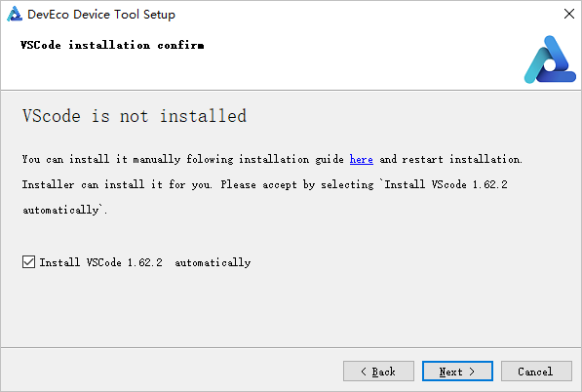Click the 'DevEco Device Tool Setup' title text
The image size is (582, 392).
pos(101,14)
